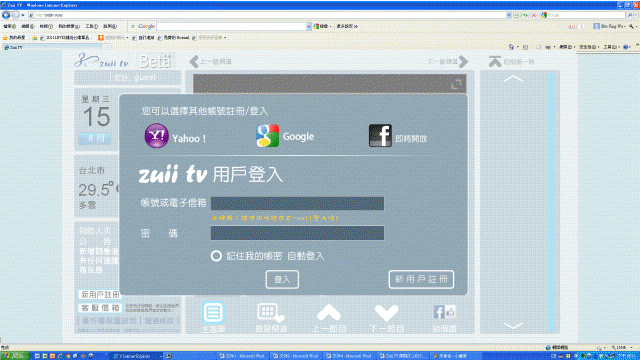This screenshot has width=640, height=360.
Task: Click 新用戶註冊 button in left sidebar
Action: tap(100, 294)
